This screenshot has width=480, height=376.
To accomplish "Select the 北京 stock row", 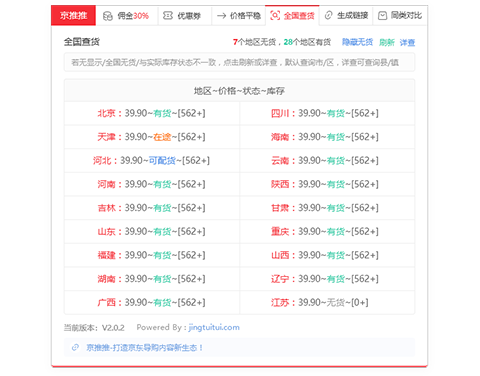I will tap(152, 113).
